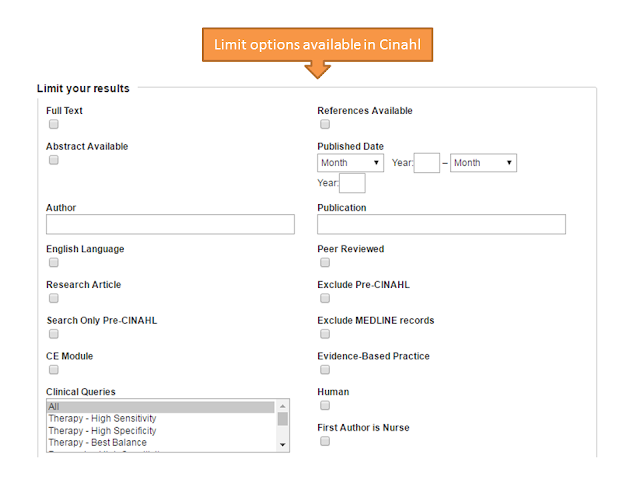This screenshot has width=640, height=480.
Task: Select All in Clinical Queries list
Action: pyautogui.click(x=161, y=407)
